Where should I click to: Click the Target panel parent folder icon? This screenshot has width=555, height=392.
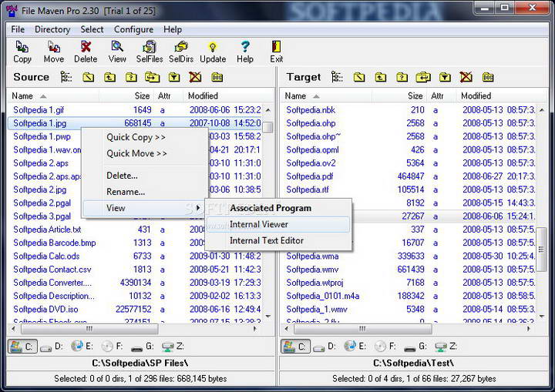[x=381, y=77]
